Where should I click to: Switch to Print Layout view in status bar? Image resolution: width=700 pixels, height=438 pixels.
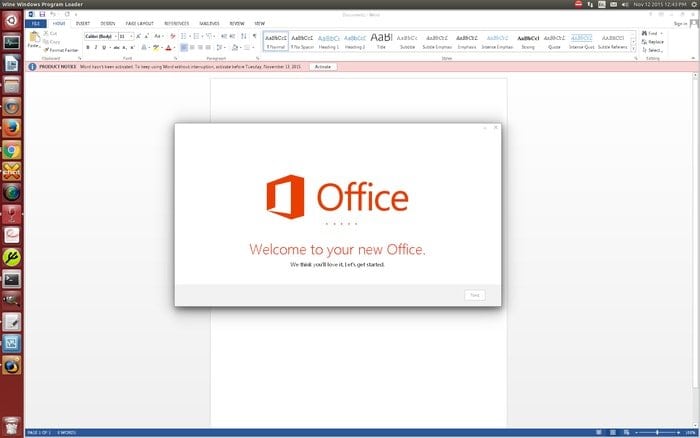(612, 433)
